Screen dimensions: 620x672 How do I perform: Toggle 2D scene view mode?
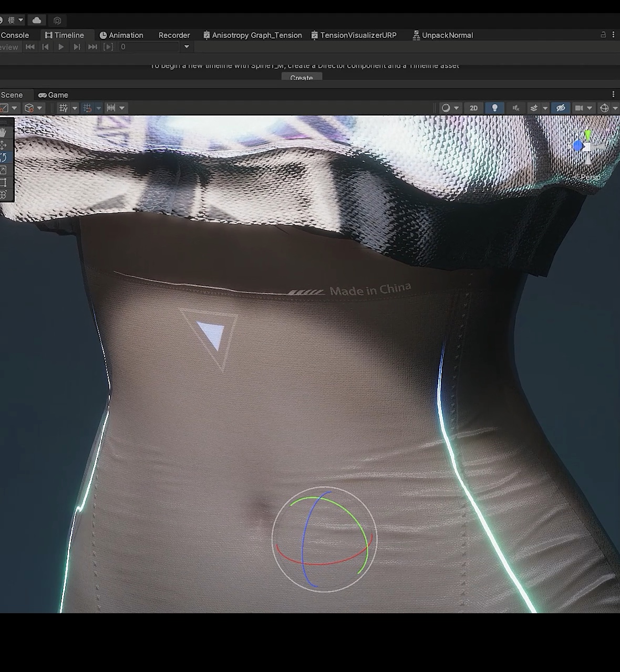[473, 108]
